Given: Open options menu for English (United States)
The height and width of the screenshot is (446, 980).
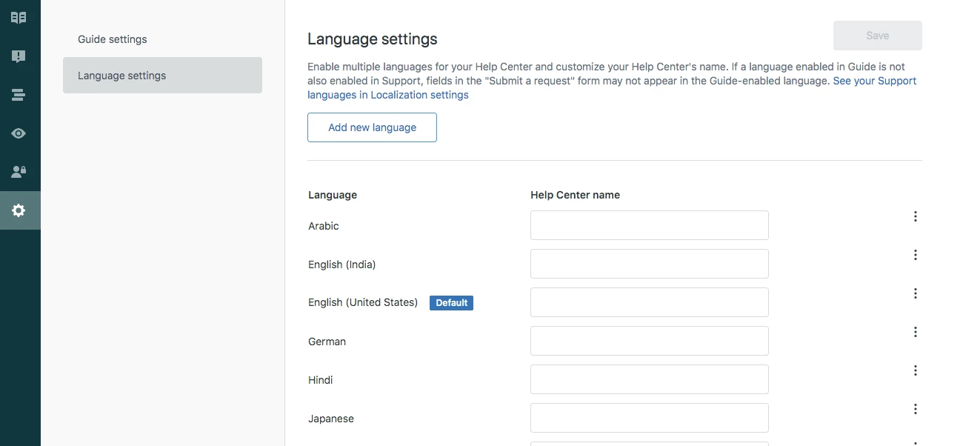Looking at the screenshot, I should tap(916, 293).
